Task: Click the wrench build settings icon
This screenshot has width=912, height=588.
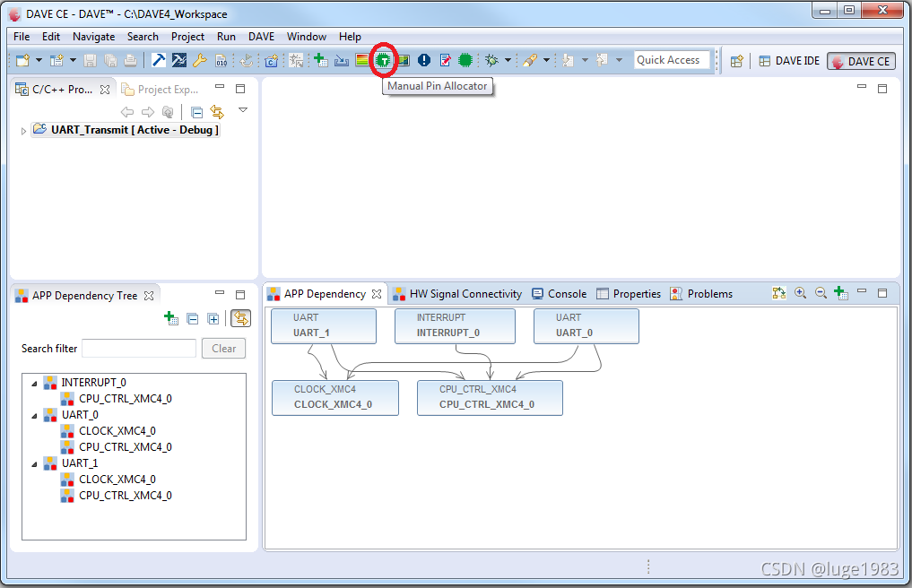Action: click(x=199, y=60)
